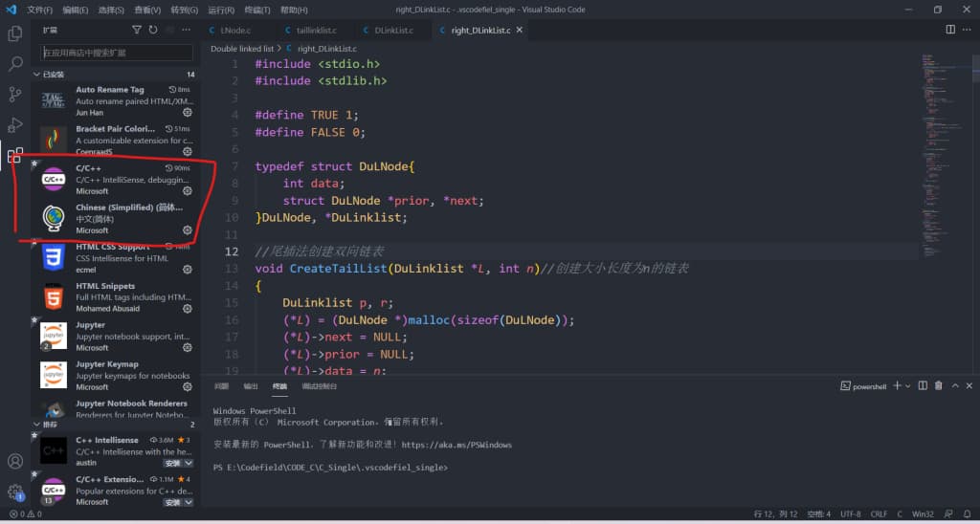Switch to the Problems panel tab
The image size is (980, 524).
(x=221, y=386)
